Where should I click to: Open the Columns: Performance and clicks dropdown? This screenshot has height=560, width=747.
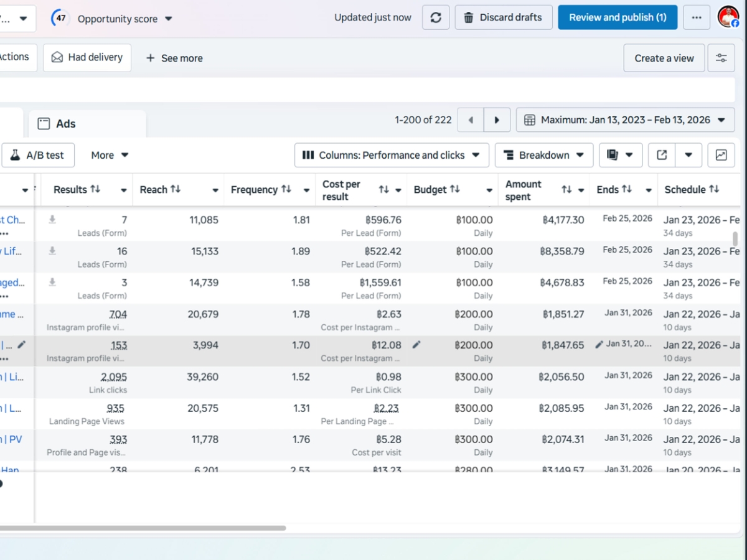(392, 155)
